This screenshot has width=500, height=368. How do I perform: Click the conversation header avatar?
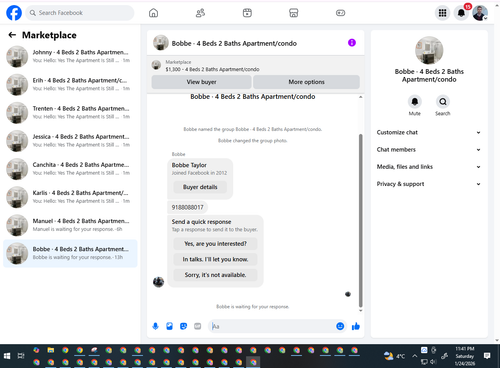click(x=161, y=43)
